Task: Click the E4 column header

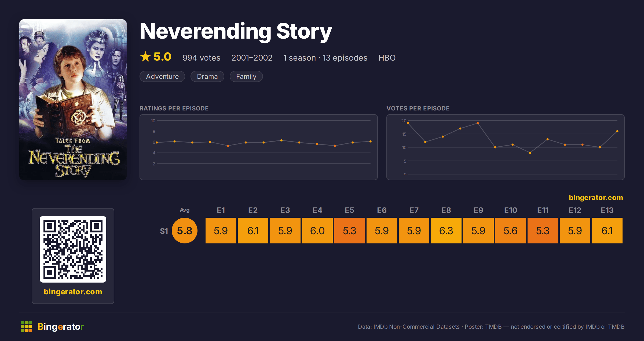Action: [317, 210]
